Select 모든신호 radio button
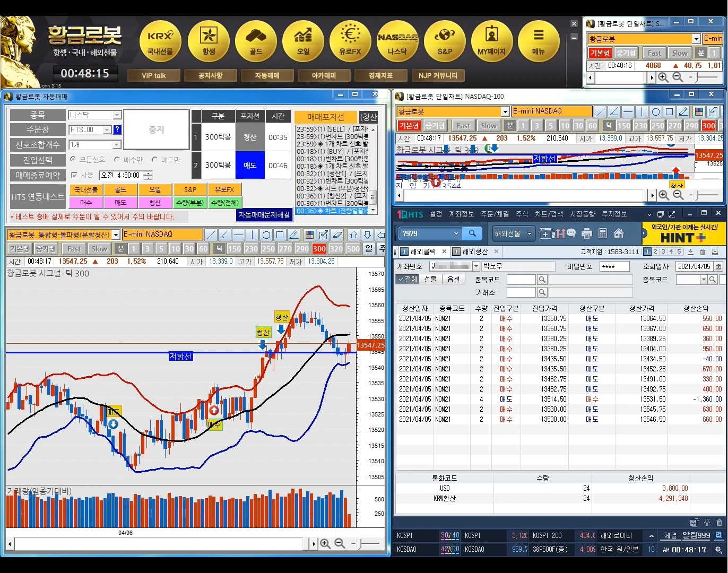The height and width of the screenshot is (573, 728). pyautogui.click(x=73, y=159)
